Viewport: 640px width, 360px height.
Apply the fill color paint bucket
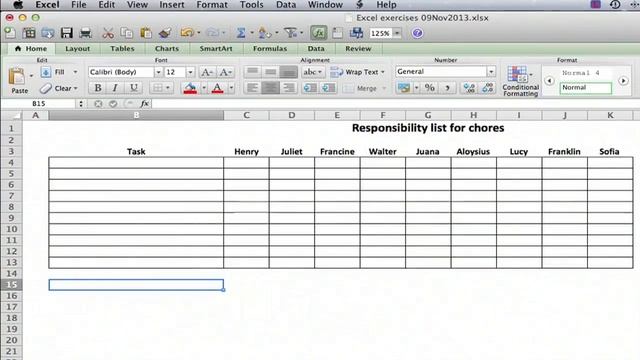click(190, 88)
